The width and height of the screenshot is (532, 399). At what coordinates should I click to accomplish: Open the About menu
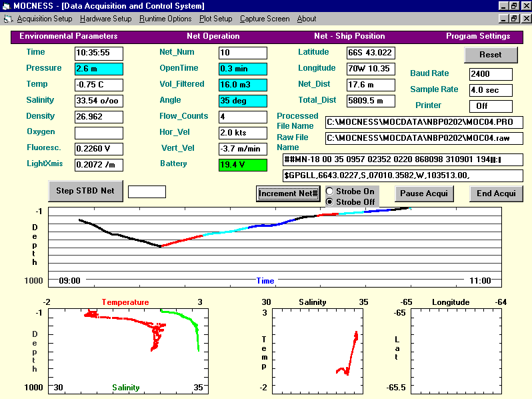(x=307, y=19)
